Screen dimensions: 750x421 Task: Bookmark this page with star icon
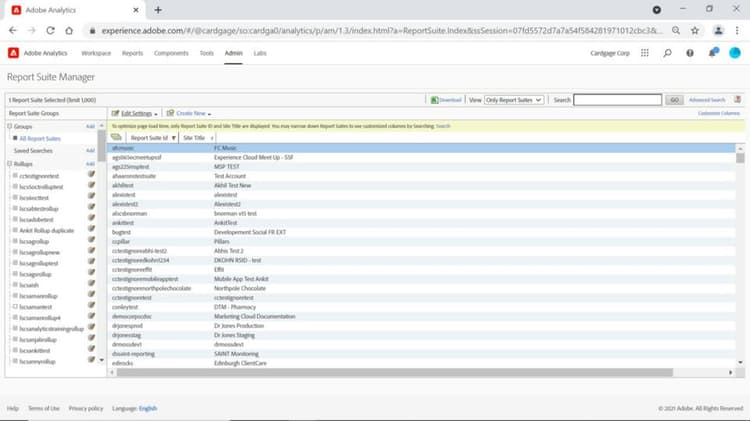695,31
